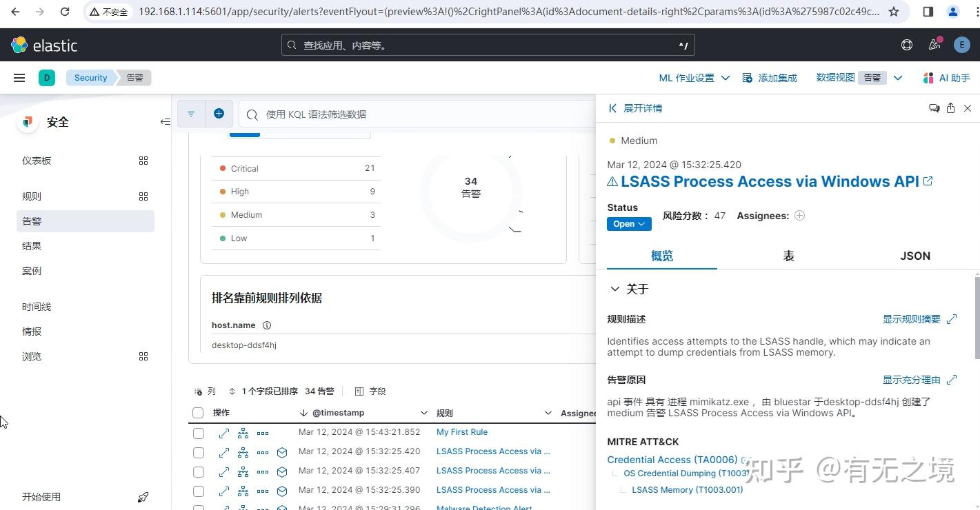Screen dimensions: 980x510
Task: Click the share icon in the alert flyout
Action: 950,108
